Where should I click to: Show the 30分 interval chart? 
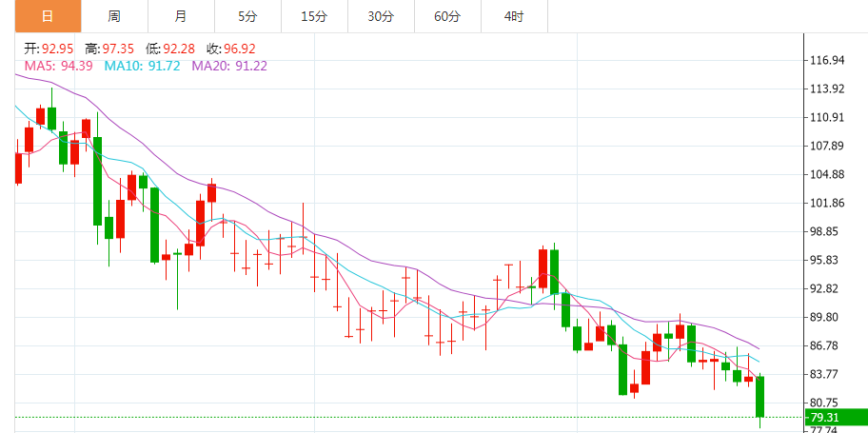[x=381, y=17]
